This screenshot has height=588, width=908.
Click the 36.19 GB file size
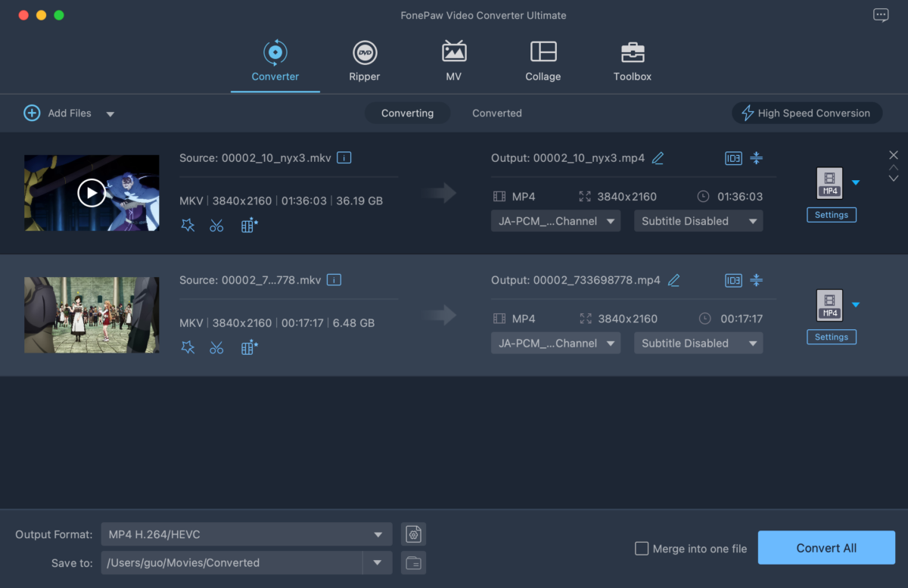click(359, 201)
